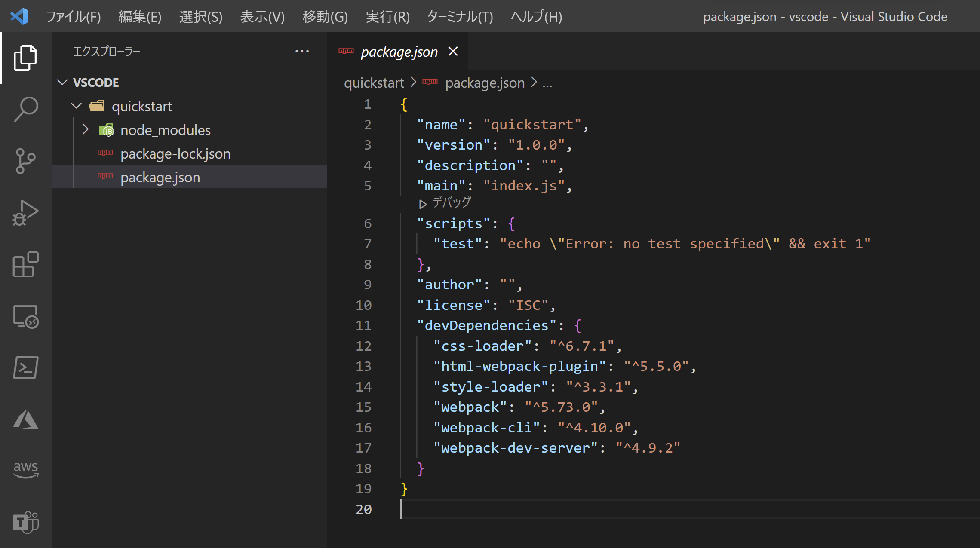Open the ファイル(F) menu

pyautogui.click(x=74, y=16)
